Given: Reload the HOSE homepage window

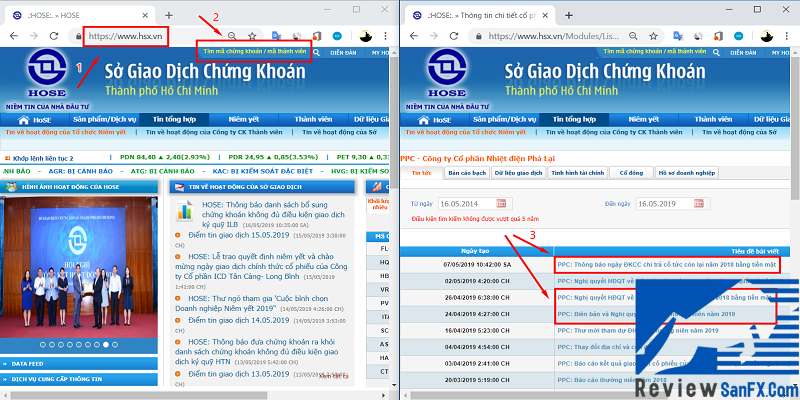Looking at the screenshot, I should [x=54, y=36].
